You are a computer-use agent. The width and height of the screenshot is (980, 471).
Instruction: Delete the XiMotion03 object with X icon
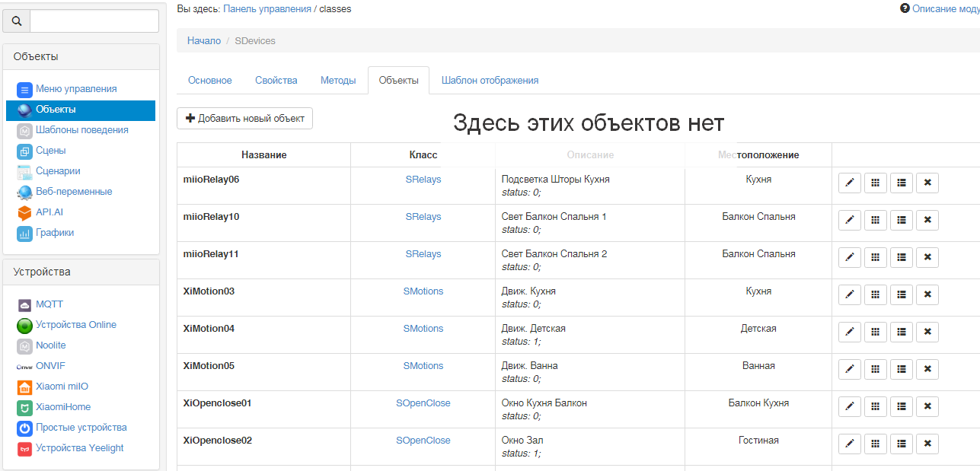click(927, 295)
